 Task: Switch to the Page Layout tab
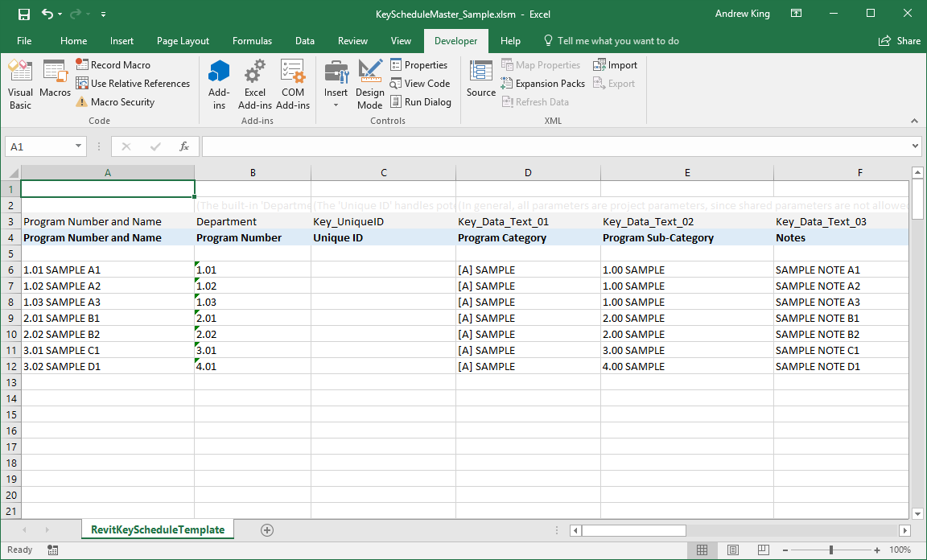[183, 41]
